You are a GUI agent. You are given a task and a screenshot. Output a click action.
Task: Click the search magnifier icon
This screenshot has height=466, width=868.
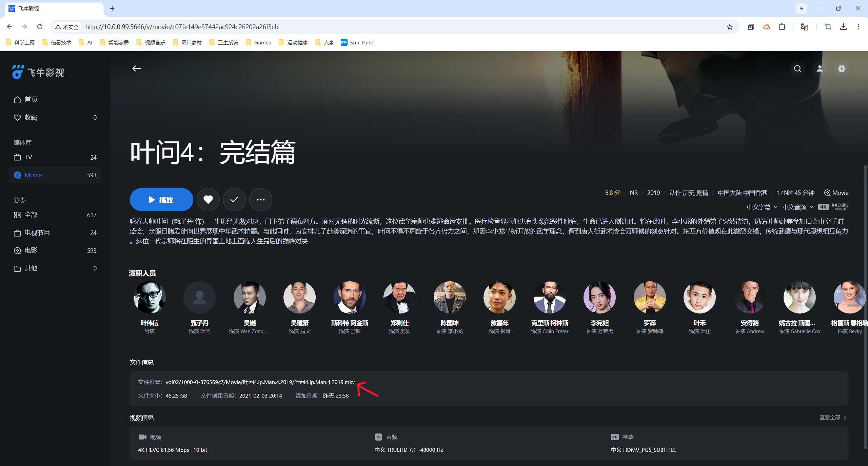(797, 69)
